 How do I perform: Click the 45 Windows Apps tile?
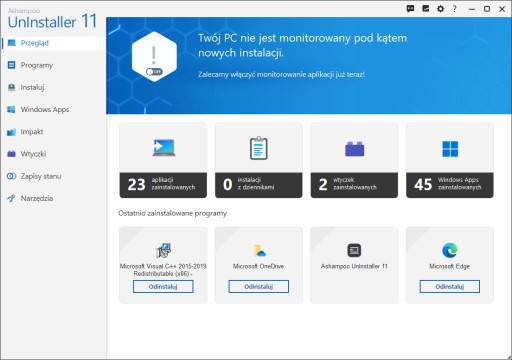450,160
